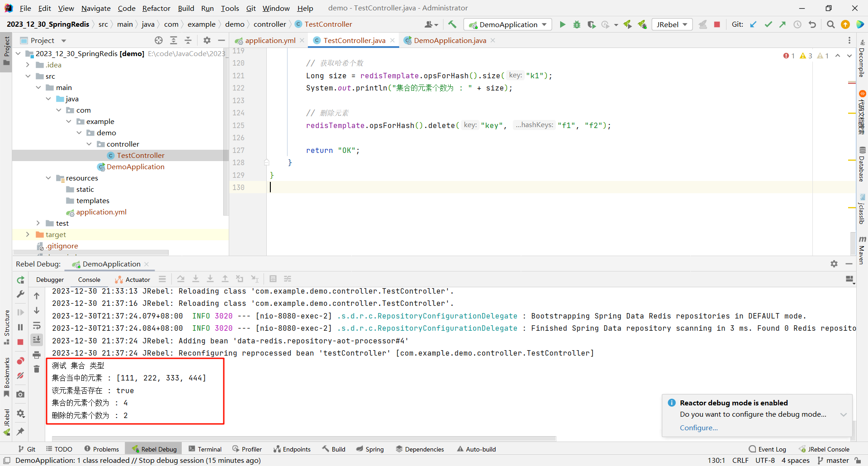Viewport: 868px width, 466px height.
Task: Pause the program in the debug sidebar
Action: (20, 327)
